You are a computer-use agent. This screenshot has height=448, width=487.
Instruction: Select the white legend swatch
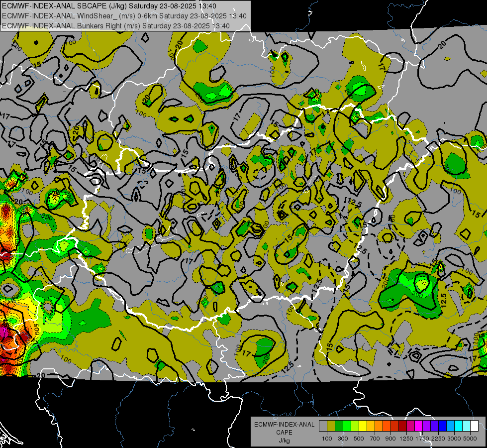pyautogui.click(x=474, y=426)
